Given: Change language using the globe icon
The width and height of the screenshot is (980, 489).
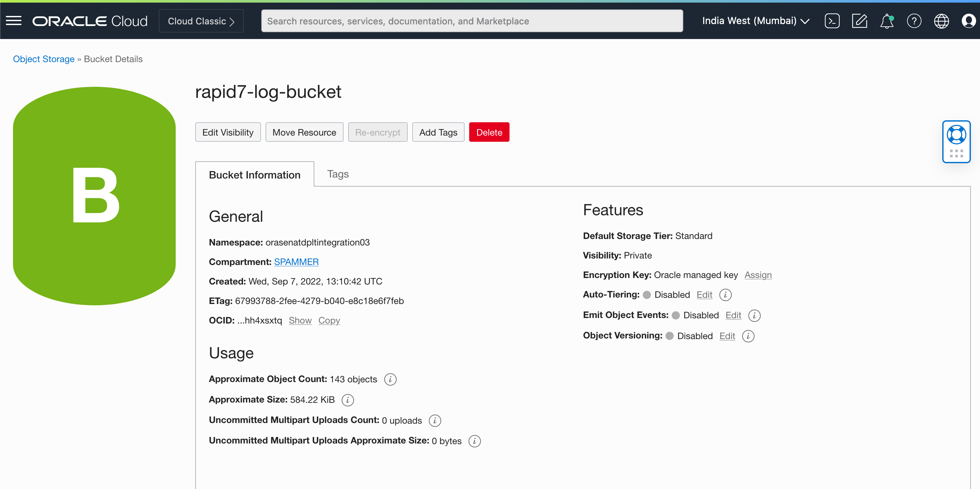Looking at the screenshot, I should (942, 21).
